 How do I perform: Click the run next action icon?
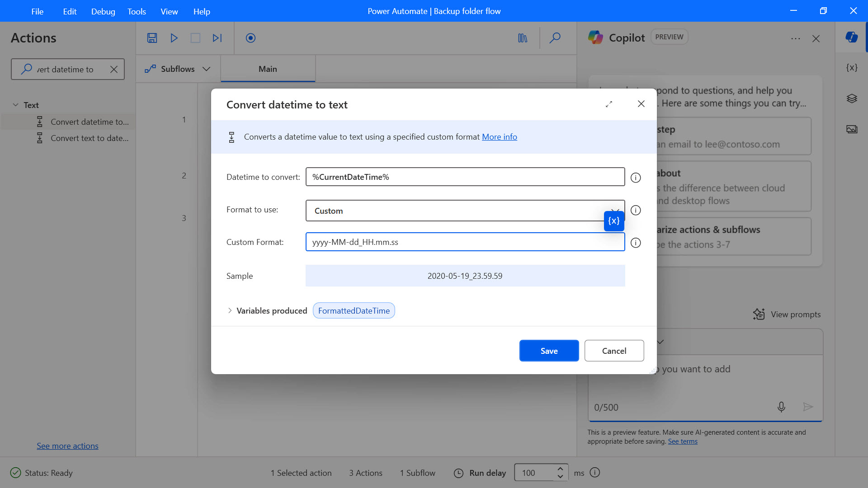coord(217,38)
